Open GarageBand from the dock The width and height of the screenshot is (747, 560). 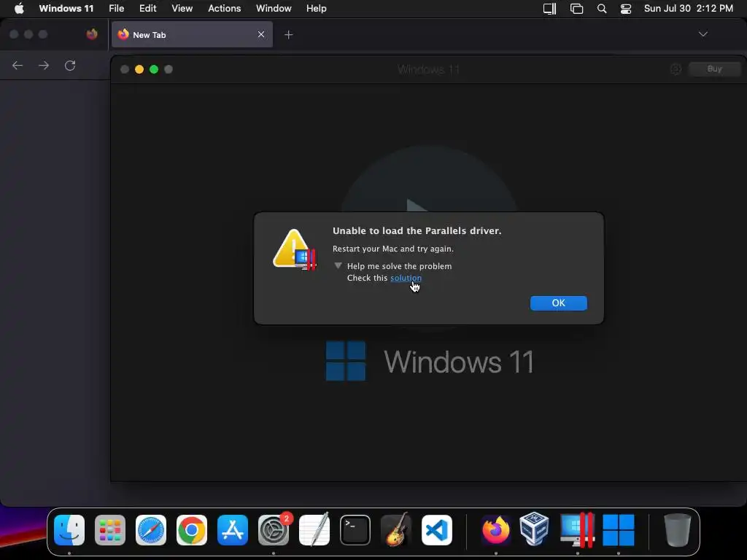click(396, 530)
